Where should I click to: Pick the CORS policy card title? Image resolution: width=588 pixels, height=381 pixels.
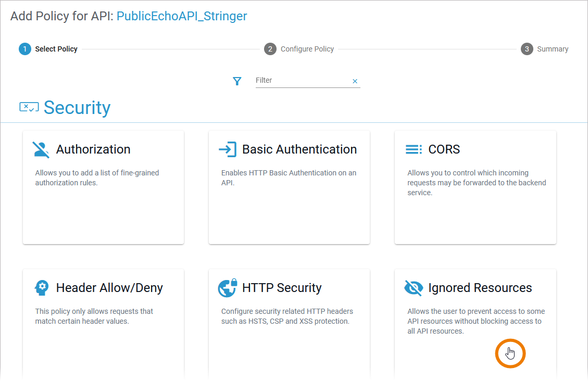[444, 149]
